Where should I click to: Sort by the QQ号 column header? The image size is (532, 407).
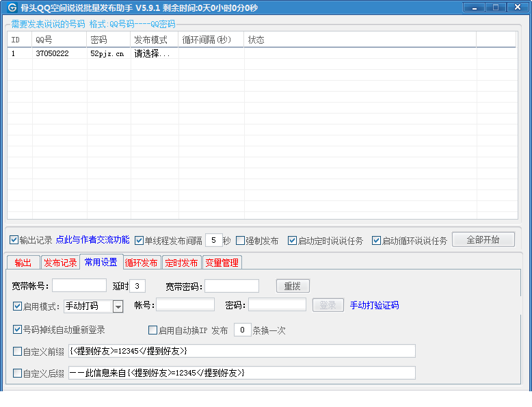59,40
